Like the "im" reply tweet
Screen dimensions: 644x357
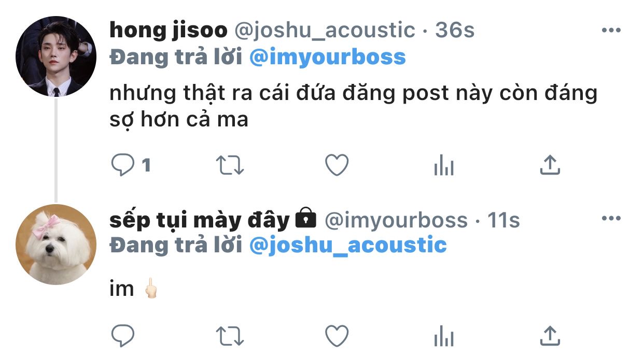tap(337, 336)
